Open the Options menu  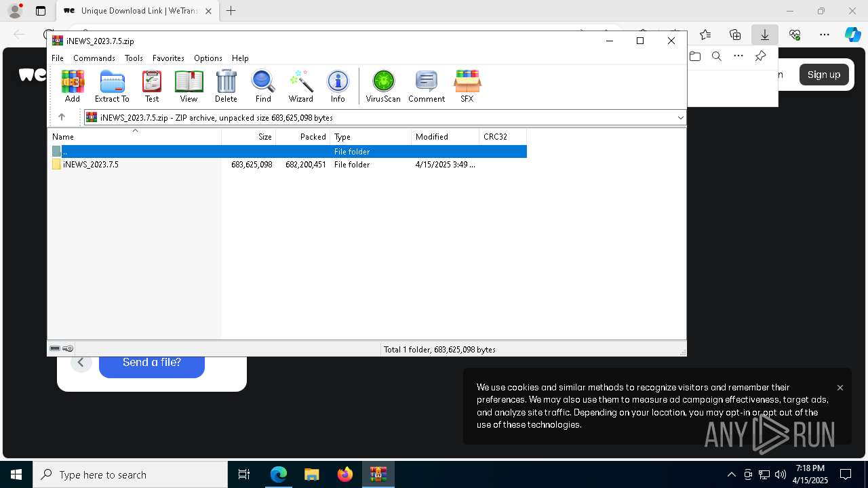[208, 58]
